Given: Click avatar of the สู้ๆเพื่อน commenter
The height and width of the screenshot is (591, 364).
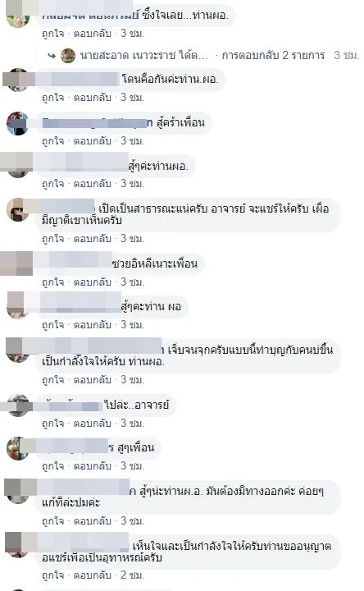Looking at the screenshot, I should click(x=18, y=448).
